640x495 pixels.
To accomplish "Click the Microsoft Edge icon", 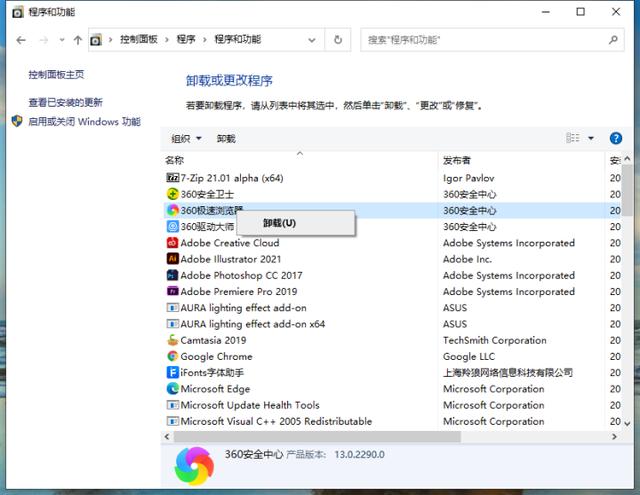I will (172, 389).
